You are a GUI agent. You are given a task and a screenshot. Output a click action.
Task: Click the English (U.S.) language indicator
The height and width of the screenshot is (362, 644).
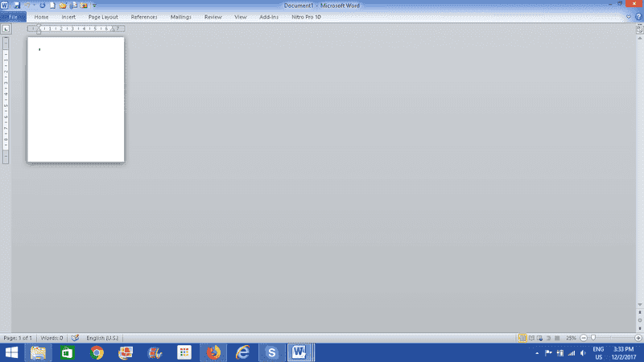pyautogui.click(x=102, y=338)
